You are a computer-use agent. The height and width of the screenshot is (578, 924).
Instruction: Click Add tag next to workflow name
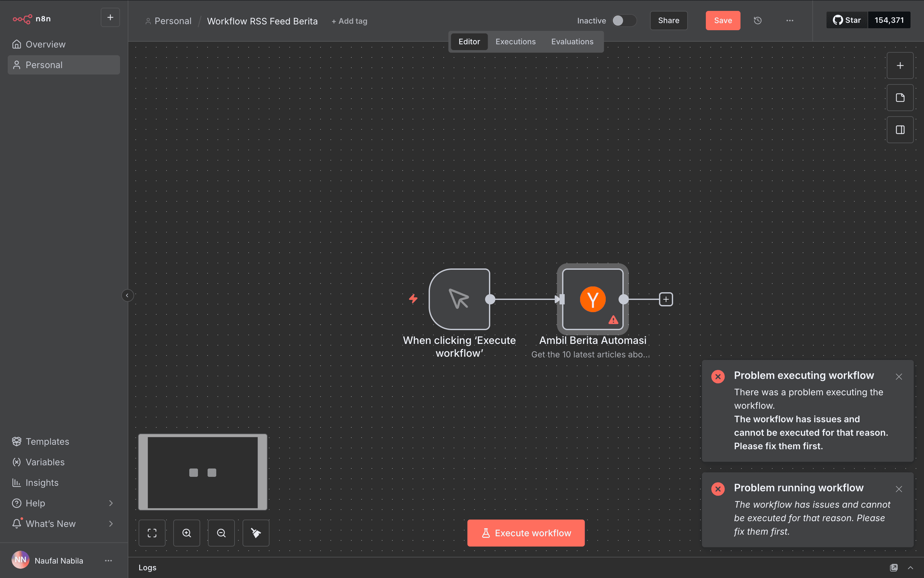(x=349, y=22)
